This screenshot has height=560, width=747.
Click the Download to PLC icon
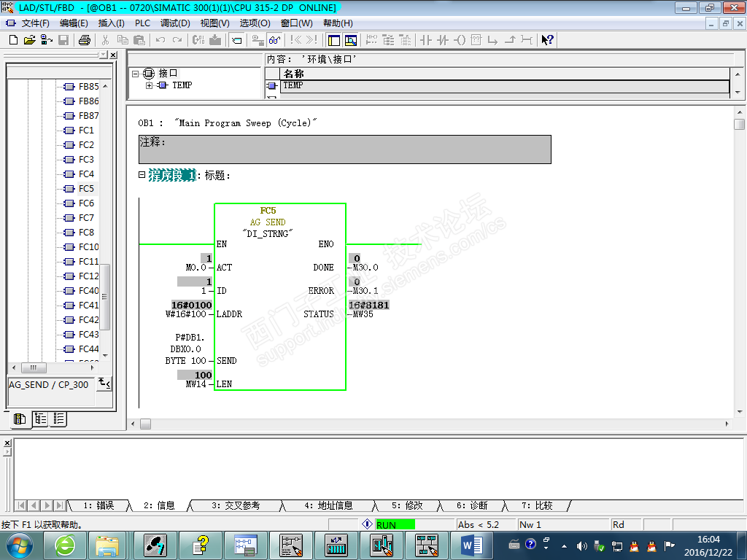tap(215, 40)
